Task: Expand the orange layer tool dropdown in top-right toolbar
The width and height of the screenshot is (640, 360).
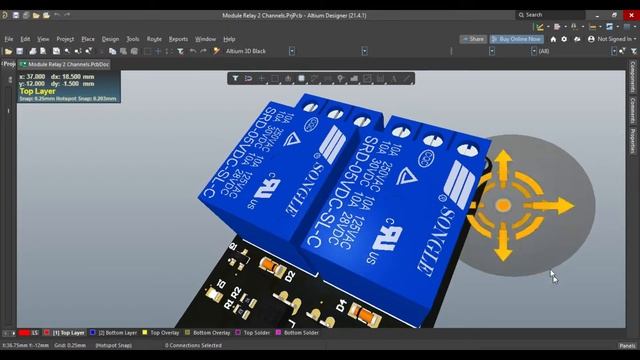Action: [600, 27]
